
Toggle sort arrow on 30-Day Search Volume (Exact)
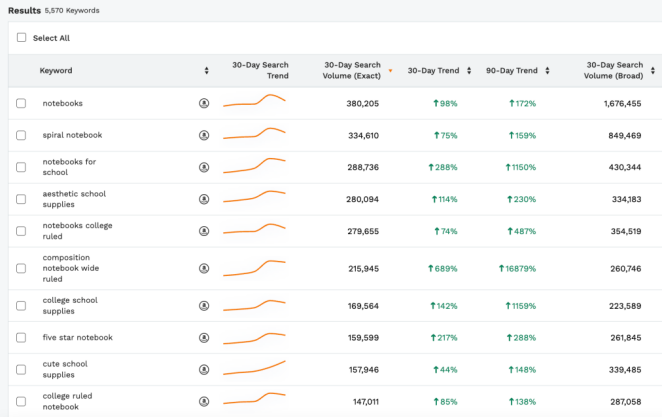point(390,71)
